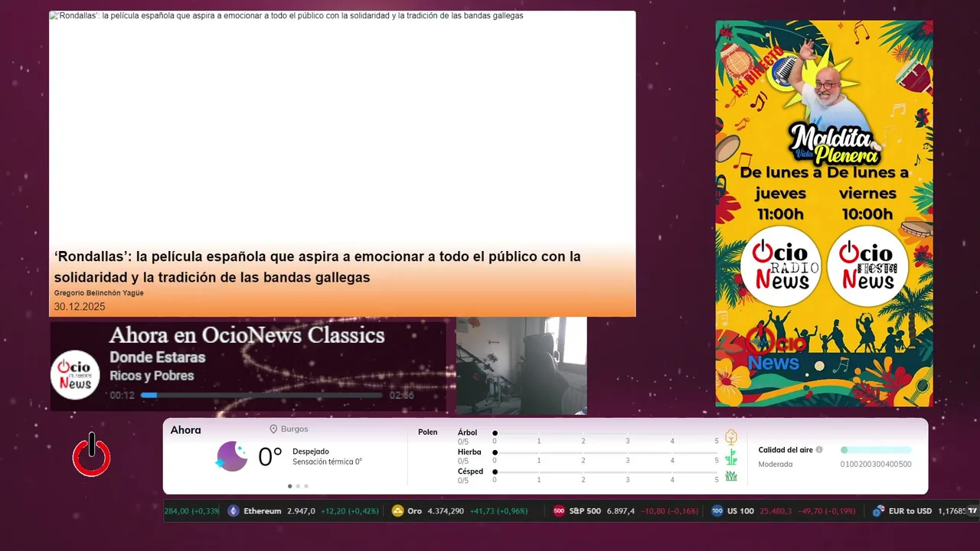
Task: Click the Ethereum coin icon in ticker
Action: (x=234, y=511)
